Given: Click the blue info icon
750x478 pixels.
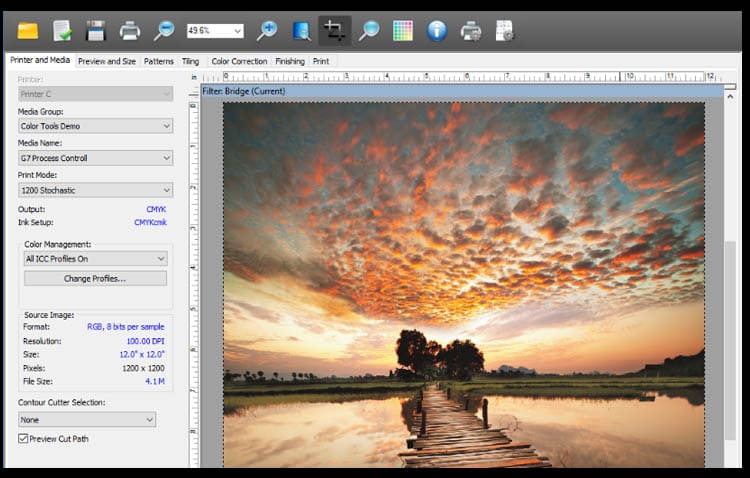Looking at the screenshot, I should click(436, 31).
